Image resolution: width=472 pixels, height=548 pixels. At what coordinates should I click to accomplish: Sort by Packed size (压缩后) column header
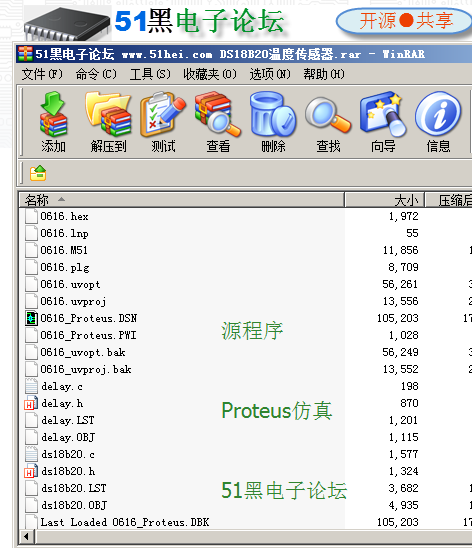coord(449,200)
